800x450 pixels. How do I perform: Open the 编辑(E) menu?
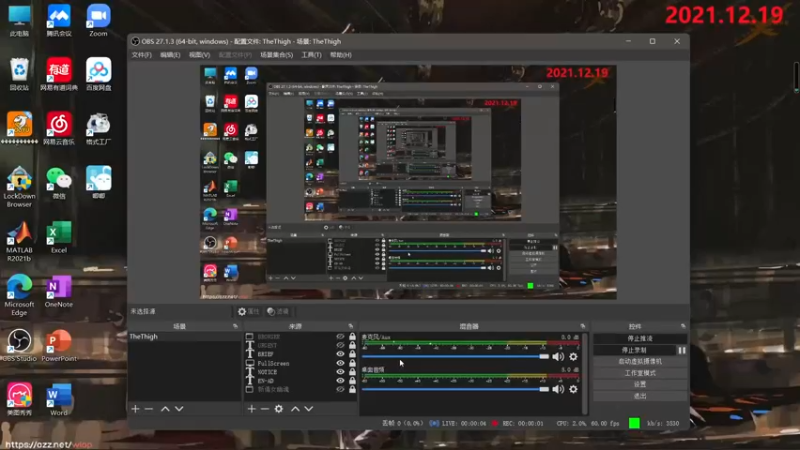170,55
